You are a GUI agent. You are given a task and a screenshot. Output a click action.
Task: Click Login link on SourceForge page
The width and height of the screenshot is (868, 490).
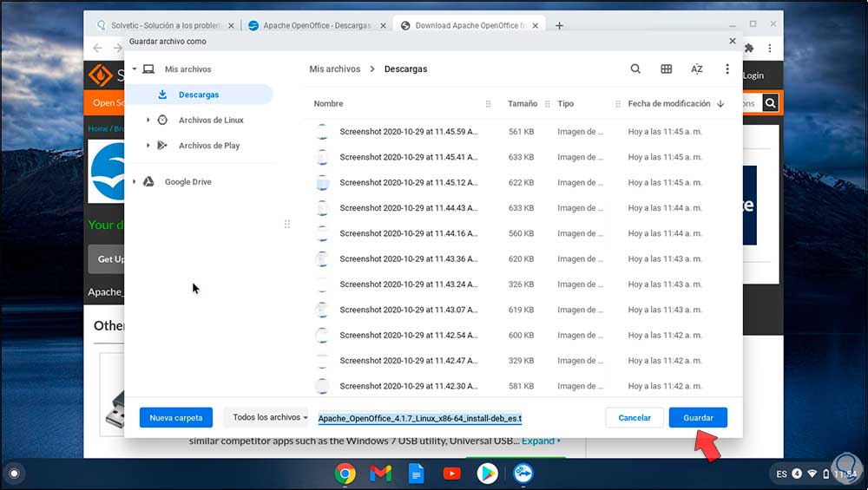(753, 75)
